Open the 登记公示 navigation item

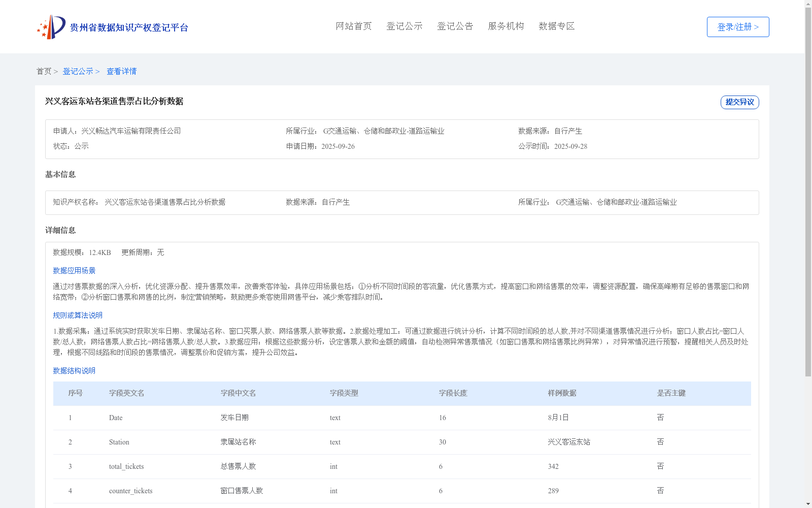[x=404, y=26]
